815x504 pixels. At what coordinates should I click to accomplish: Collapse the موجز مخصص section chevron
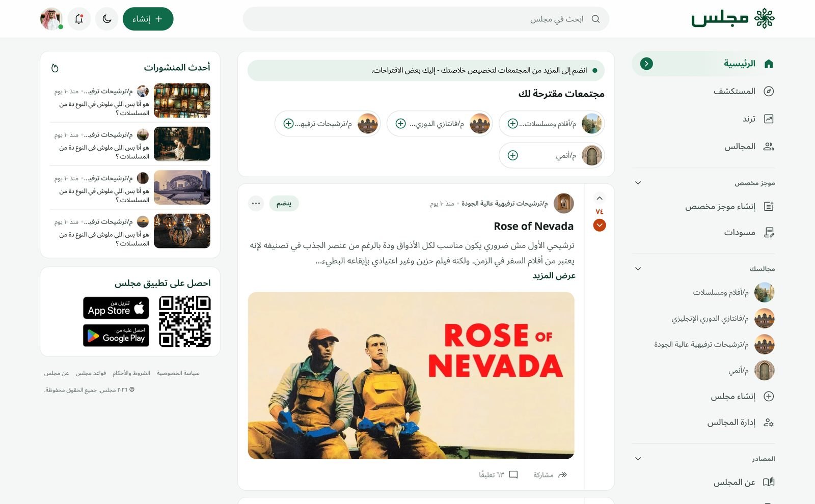(638, 183)
